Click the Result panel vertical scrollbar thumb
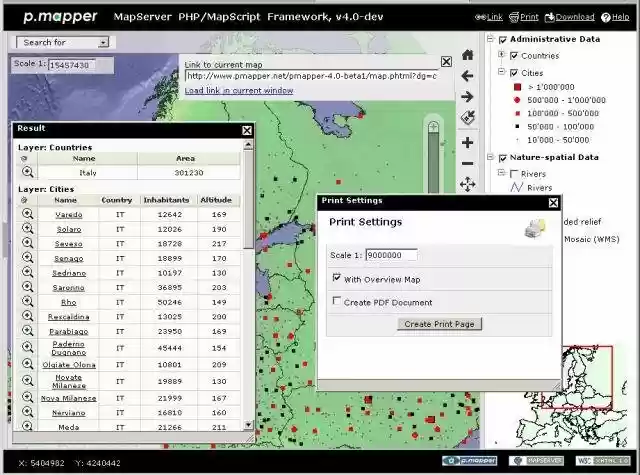Image resolution: width=640 pixels, height=475 pixels. click(248, 200)
